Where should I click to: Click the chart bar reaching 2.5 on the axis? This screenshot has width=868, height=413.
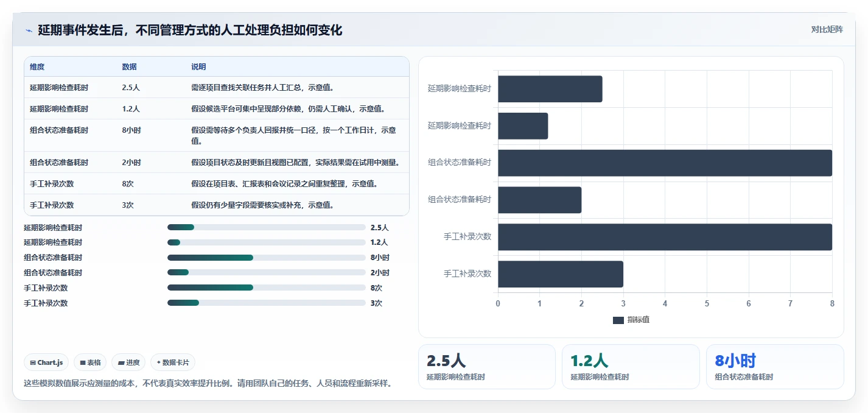[x=550, y=89]
